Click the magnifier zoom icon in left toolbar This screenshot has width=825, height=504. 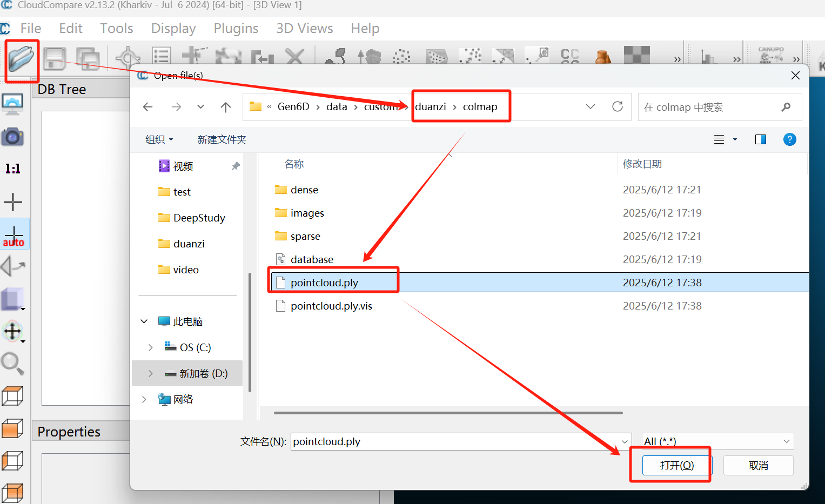[12, 364]
